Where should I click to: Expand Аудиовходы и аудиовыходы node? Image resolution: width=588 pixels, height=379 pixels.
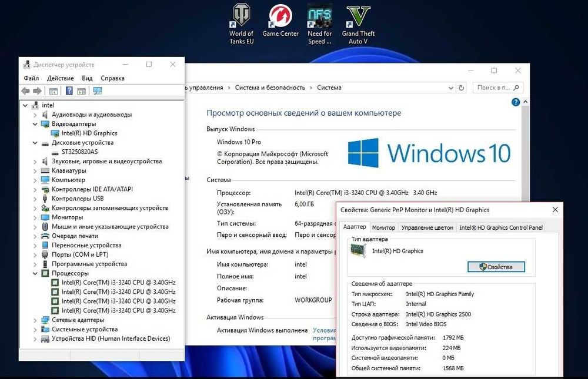(35, 115)
